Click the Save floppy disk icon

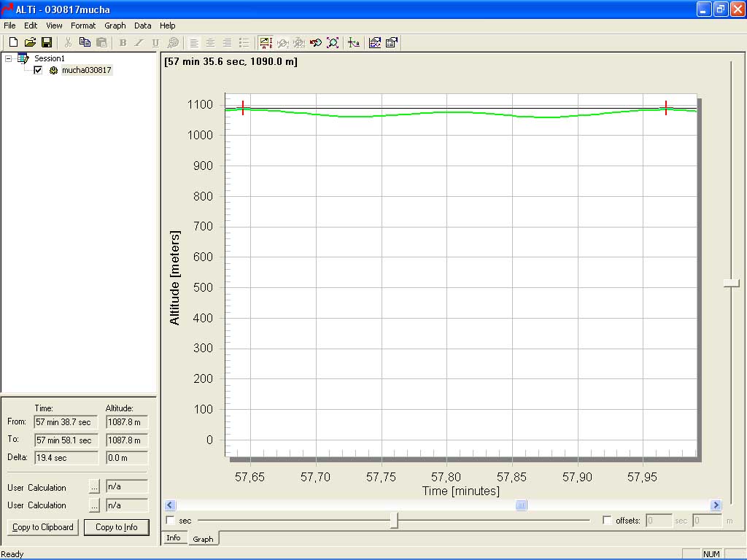pos(46,42)
